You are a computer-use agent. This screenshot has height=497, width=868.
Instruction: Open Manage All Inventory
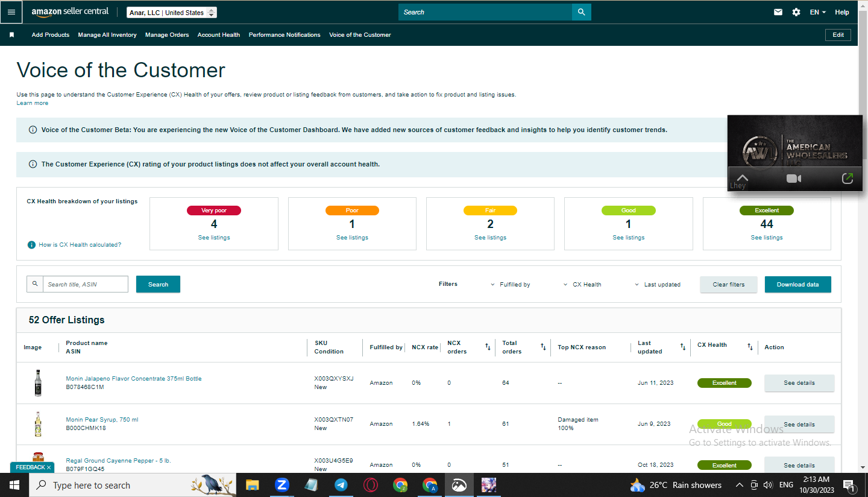(107, 35)
